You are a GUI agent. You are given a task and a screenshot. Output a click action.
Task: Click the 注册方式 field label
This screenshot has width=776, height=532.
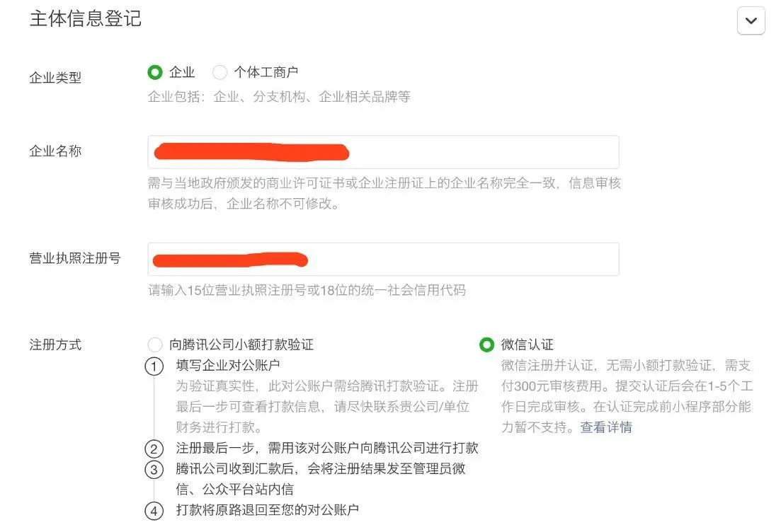(55, 345)
